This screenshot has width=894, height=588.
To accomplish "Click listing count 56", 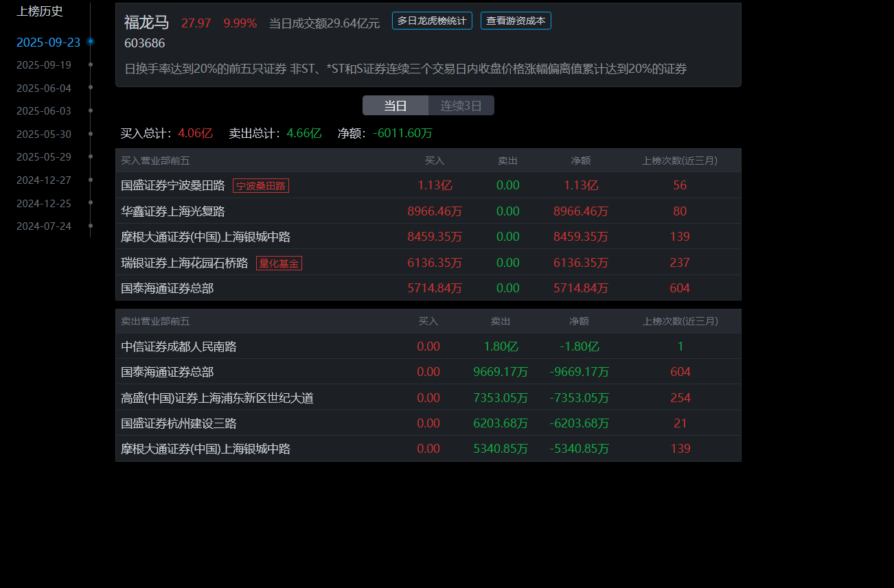I will click(680, 185).
